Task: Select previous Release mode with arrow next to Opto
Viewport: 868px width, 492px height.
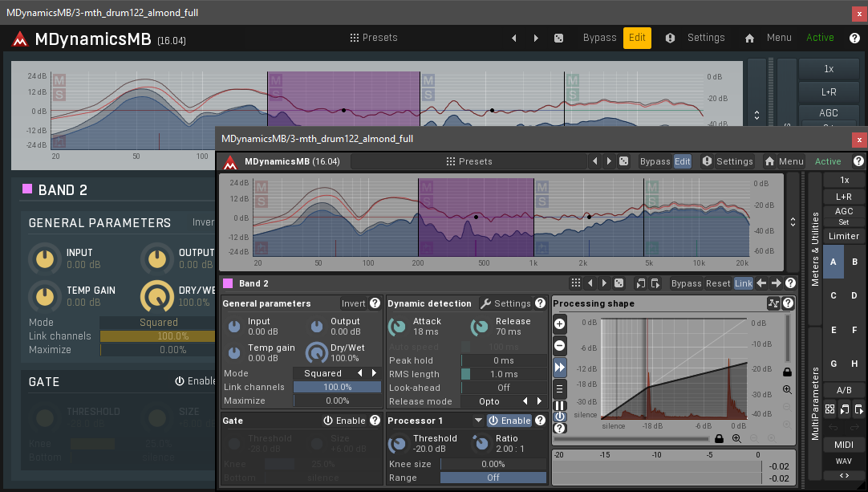Action: [x=525, y=401]
